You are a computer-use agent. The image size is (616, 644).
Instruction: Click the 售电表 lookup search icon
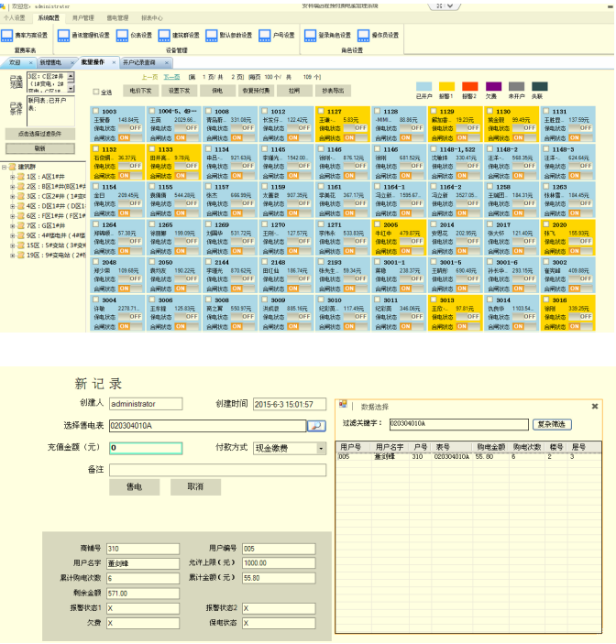click(x=316, y=426)
